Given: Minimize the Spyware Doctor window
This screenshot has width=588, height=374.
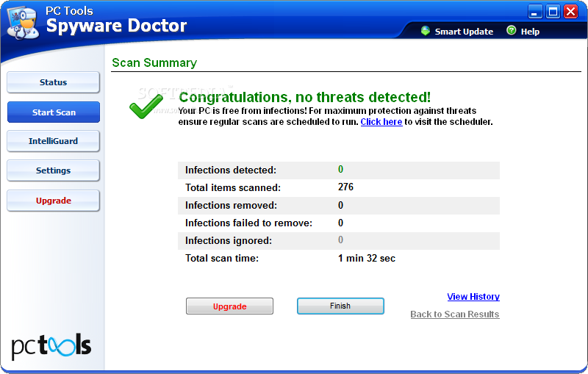Looking at the screenshot, I should [x=535, y=12].
